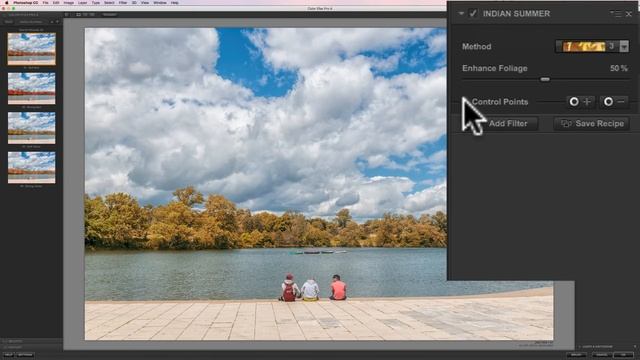Open the Select menu
The width and height of the screenshot is (640, 360).
(x=109, y=2)
